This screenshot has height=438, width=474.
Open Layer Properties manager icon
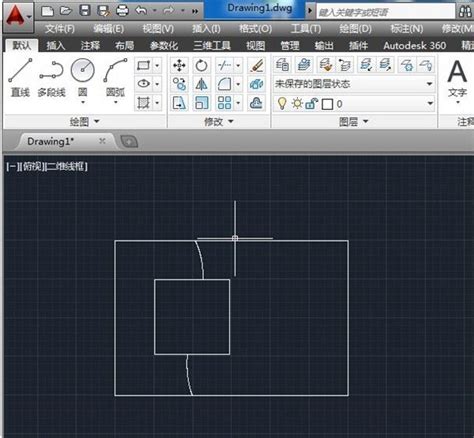click(282, 65)
